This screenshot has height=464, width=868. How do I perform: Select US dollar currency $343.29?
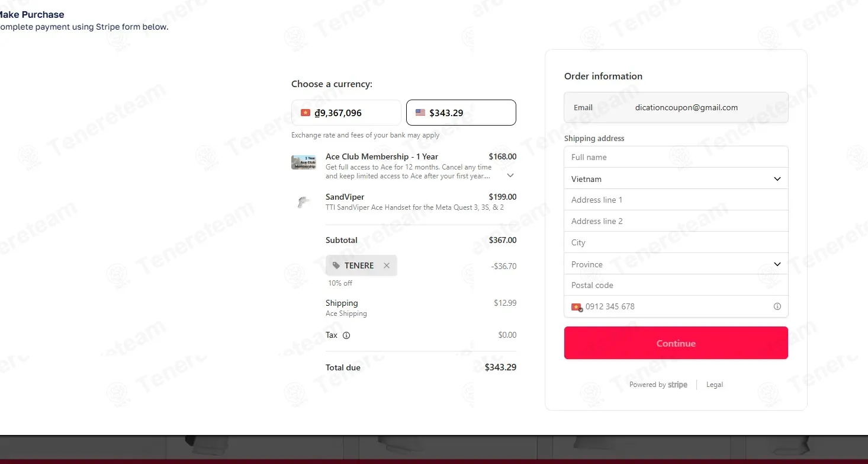461,113
